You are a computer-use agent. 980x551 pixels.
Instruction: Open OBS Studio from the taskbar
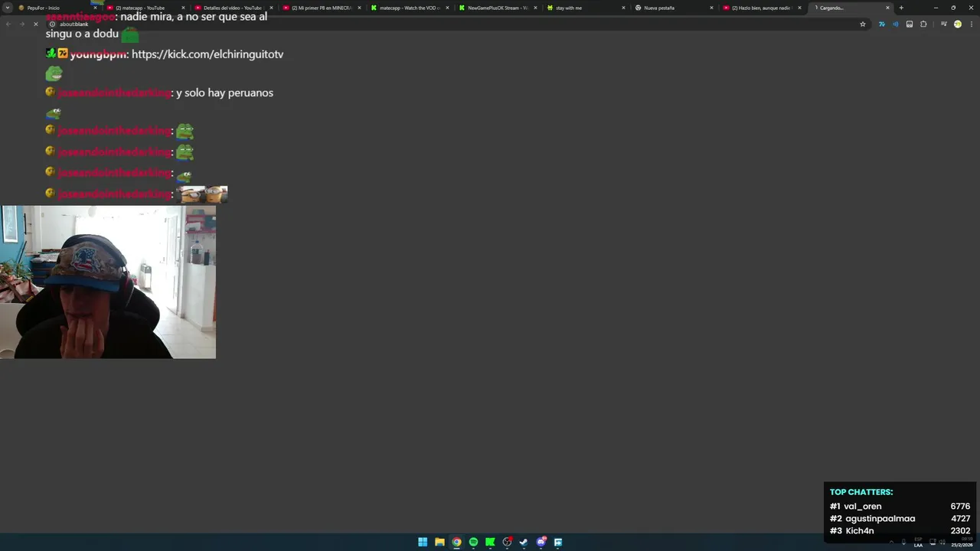(x=507, y=542)
